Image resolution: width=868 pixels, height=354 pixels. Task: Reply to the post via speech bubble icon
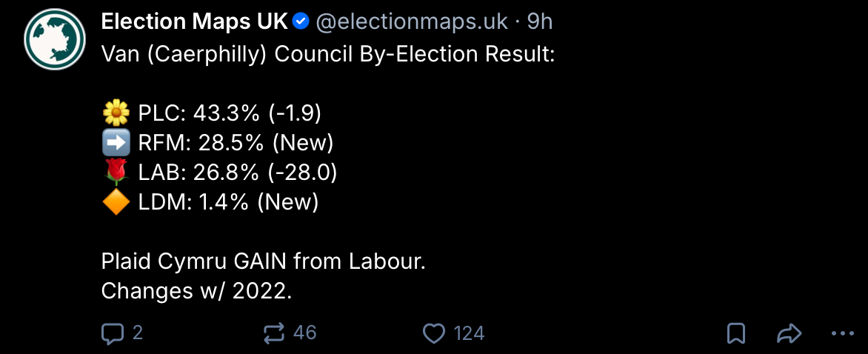coord(112,333)
